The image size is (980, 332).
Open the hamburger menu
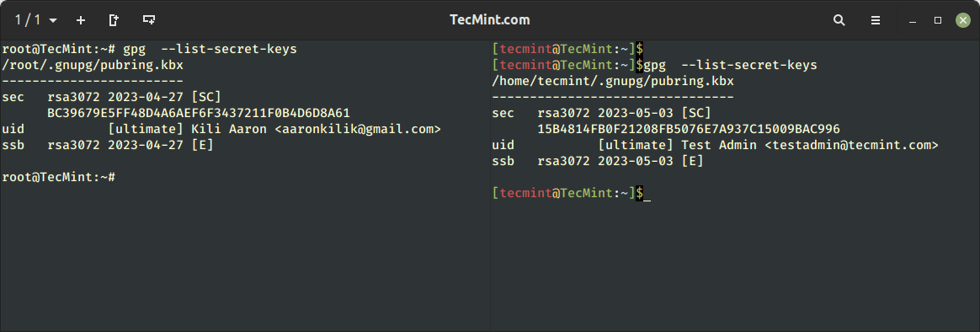[875, 20]
